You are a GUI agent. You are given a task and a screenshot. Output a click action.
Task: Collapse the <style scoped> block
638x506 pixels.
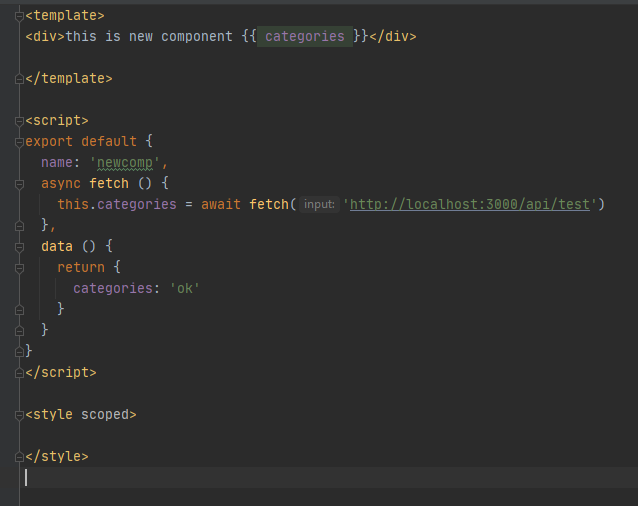point(19,415)
